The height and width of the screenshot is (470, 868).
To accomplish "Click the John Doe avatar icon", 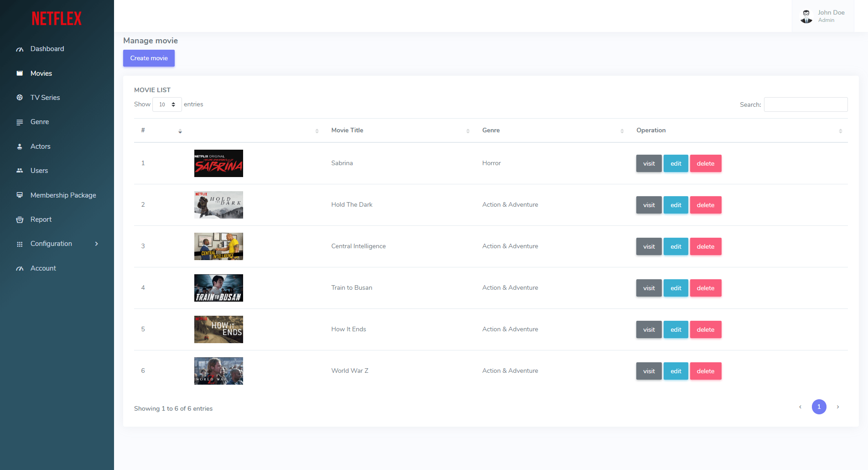I will pos(806,16).
